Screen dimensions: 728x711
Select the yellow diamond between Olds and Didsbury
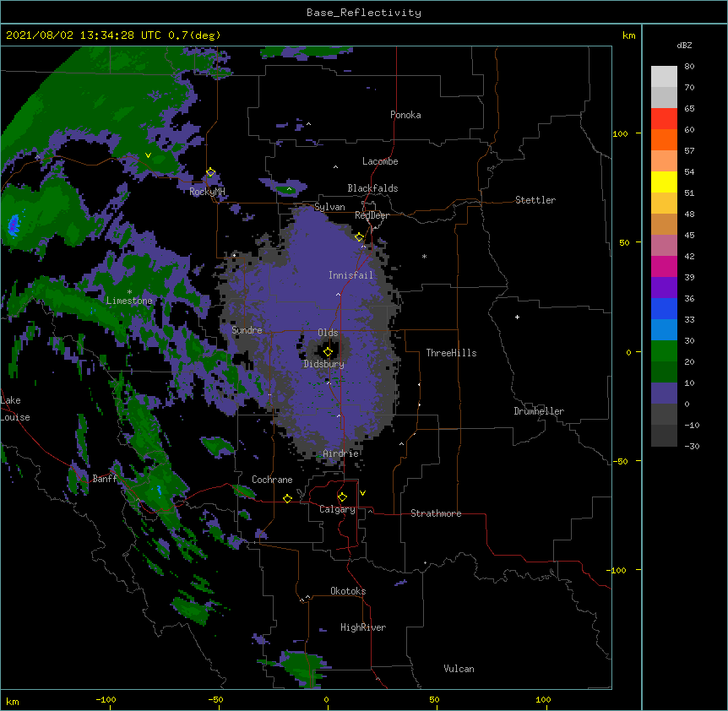[x=328, y=352]
